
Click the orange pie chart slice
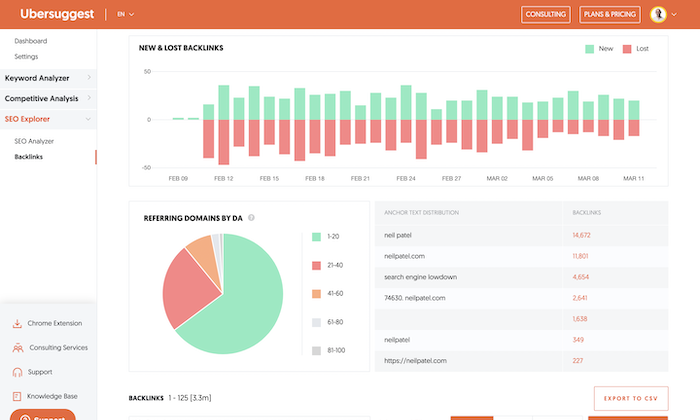(206, 254)
